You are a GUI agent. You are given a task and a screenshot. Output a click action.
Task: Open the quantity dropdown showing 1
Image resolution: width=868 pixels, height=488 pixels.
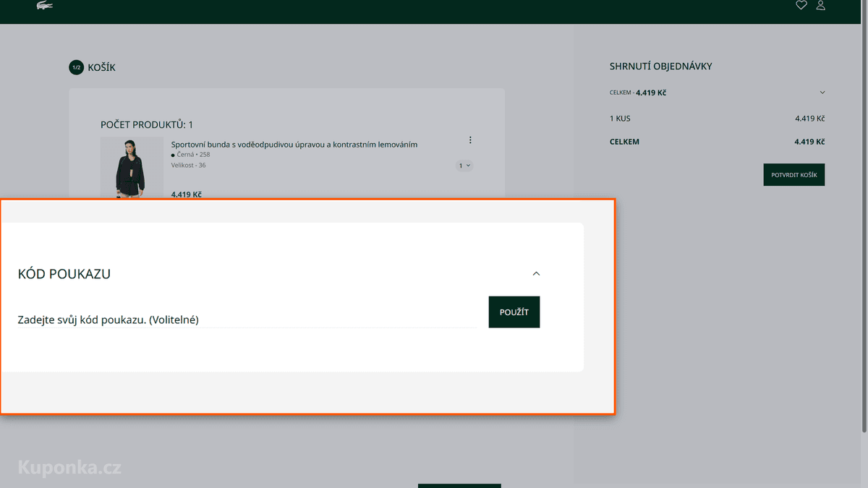[x=464, y=166]
